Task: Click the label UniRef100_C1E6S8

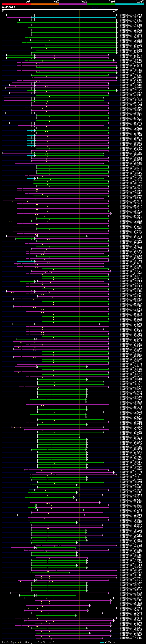Action: tap(131, 67)
